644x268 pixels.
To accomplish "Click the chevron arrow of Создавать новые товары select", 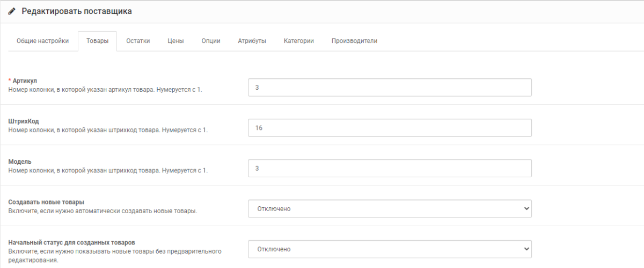I will (x=525, y=208).
